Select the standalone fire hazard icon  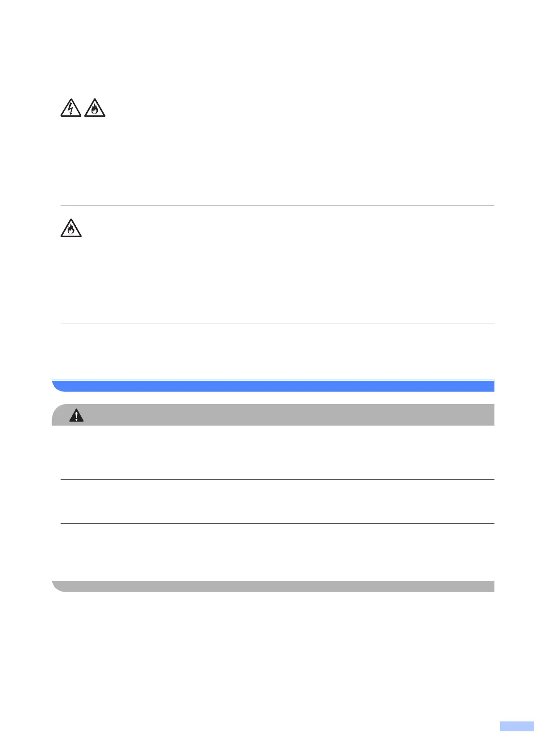(x=71, y=228)
